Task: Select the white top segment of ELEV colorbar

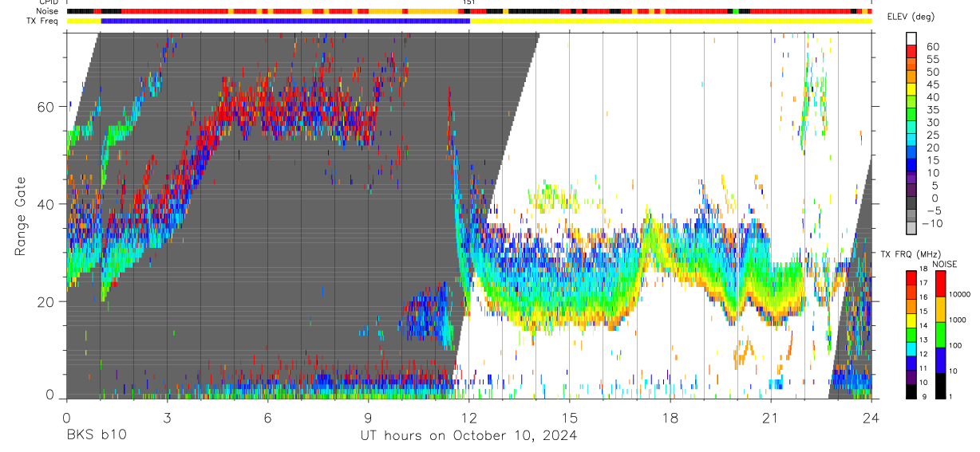Action: pos(912,37)
